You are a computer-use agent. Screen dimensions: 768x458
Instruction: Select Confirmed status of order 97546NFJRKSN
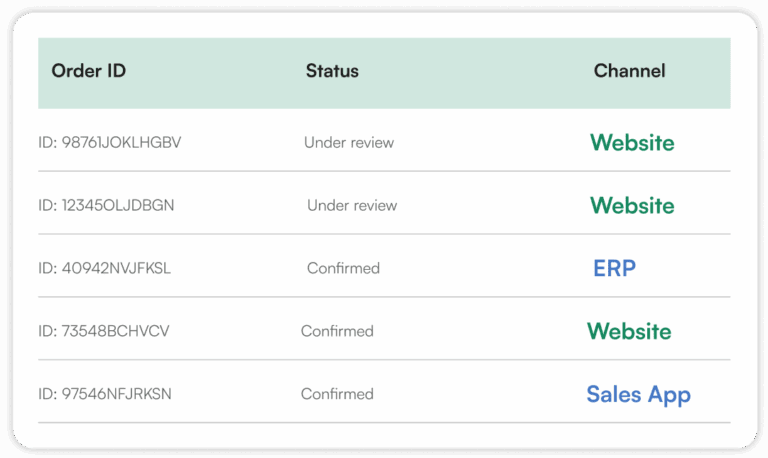[337, 394]
